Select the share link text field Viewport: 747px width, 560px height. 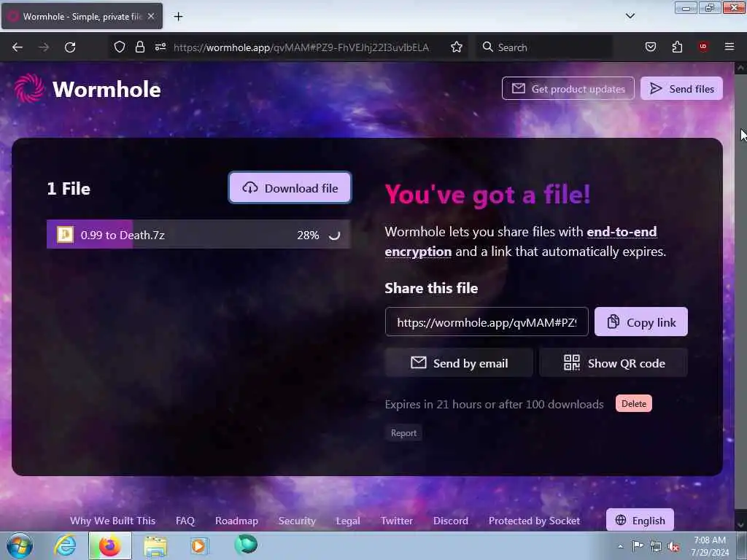coord(487,322)
